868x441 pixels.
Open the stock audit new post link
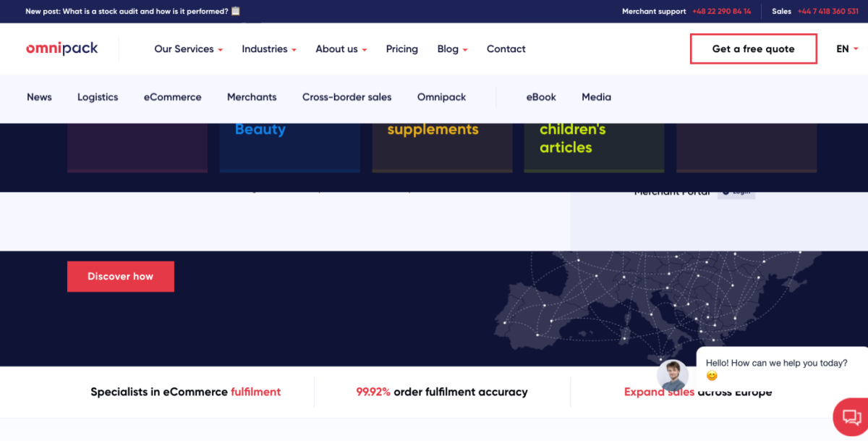132,12
